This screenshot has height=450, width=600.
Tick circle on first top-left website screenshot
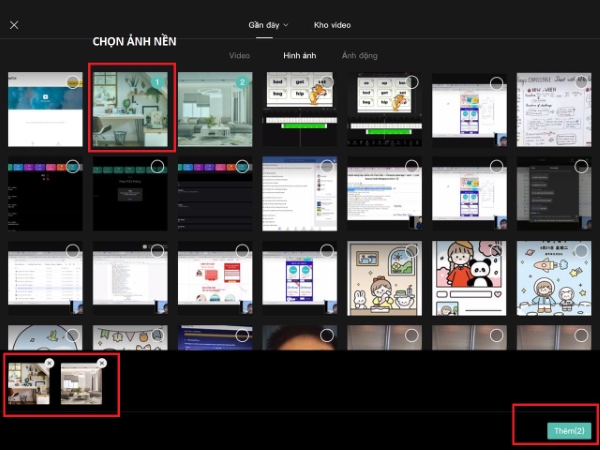click(x=73, y=82)
